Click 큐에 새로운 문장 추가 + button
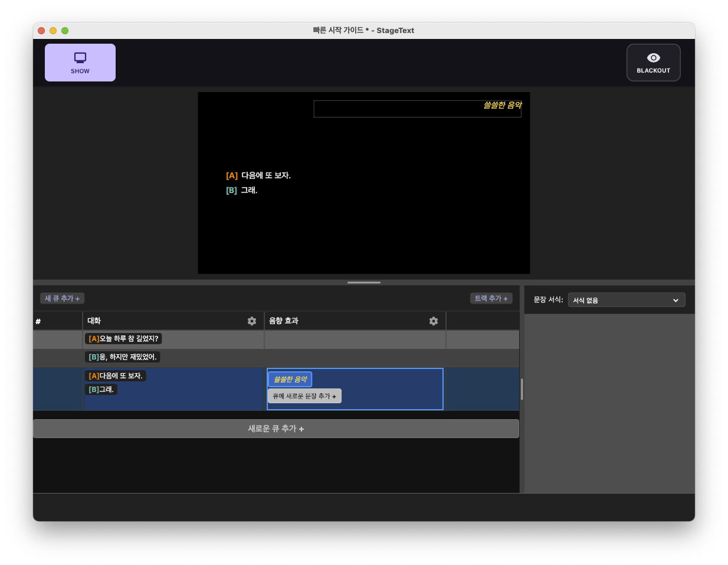Image resolution: width=728 pixels, height=565 pixels. (x=304, y=396)
